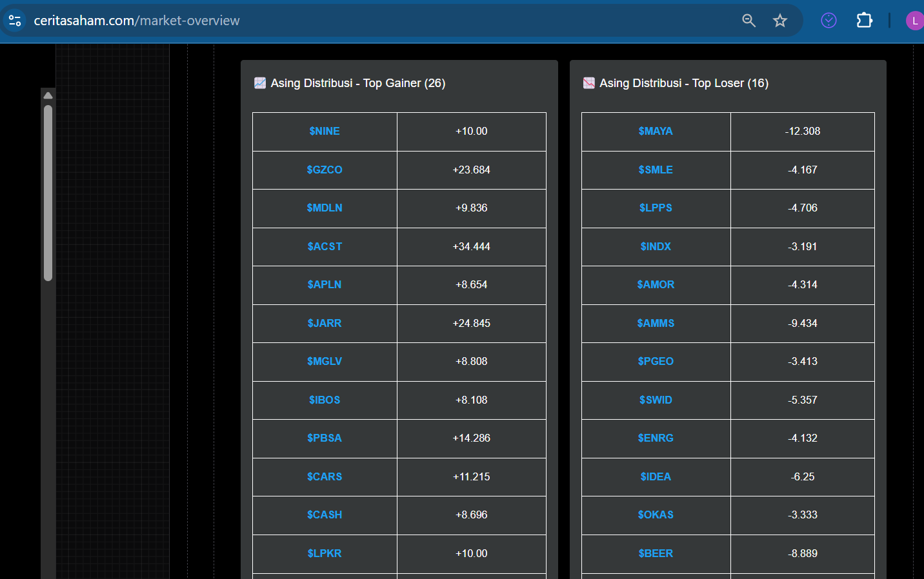The width and height of the screenshot is (924, 579).
Task: Open the $MAYA stock link
Action: pyautogui.click(x=656, y=132)
